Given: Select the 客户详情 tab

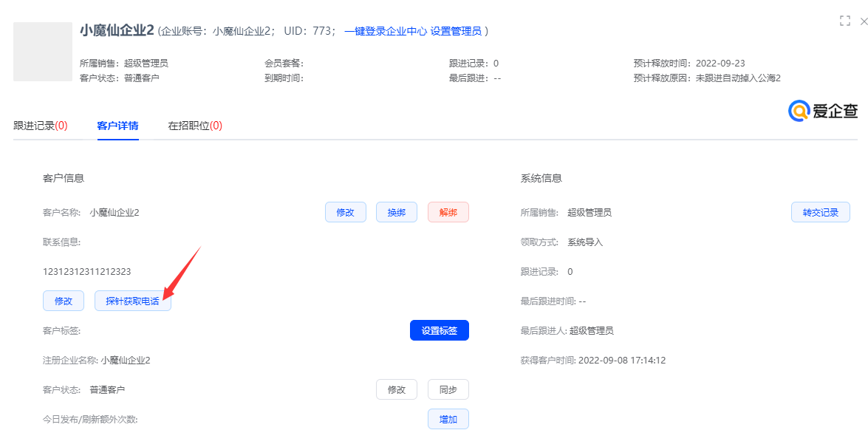Looking at the screenshot, I should (x=117, y=126).
